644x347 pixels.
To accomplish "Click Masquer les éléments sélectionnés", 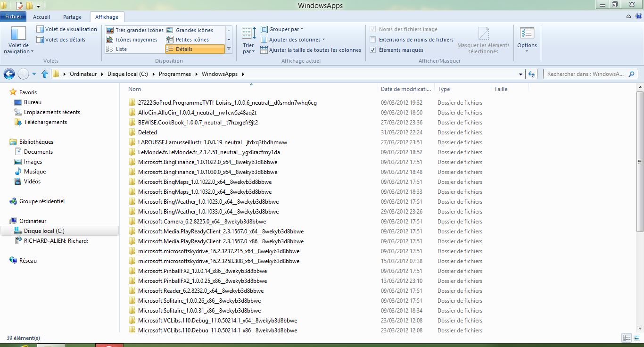I will click(483, 41).
